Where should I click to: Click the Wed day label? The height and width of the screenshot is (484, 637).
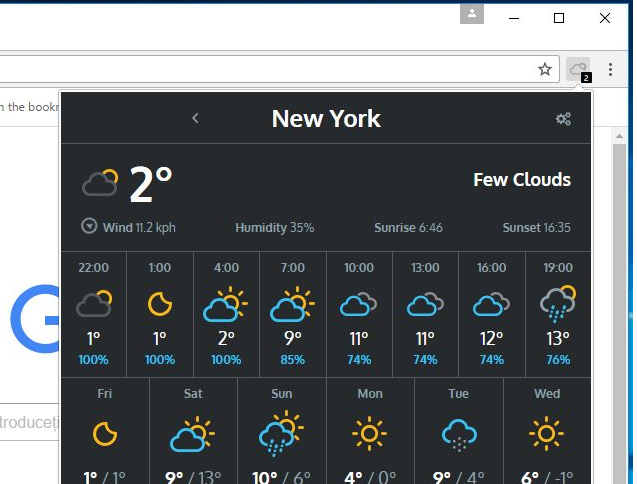(547, 393)
